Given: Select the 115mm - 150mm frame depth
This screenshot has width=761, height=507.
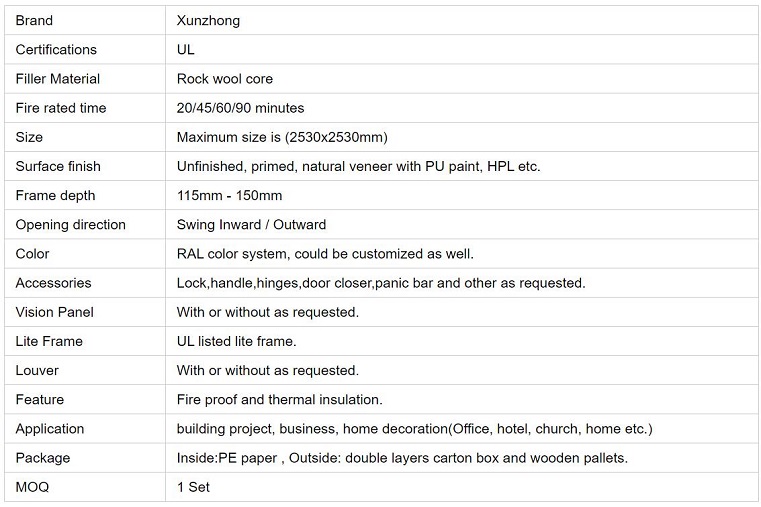Looking at the screenshot, I should click(229, 196).
